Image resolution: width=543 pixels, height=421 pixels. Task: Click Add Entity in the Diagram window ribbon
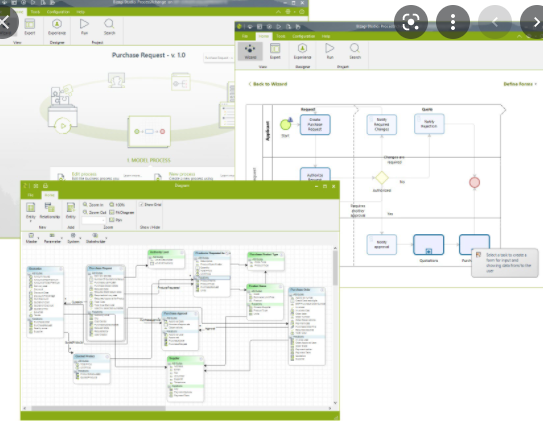[71, 211]
